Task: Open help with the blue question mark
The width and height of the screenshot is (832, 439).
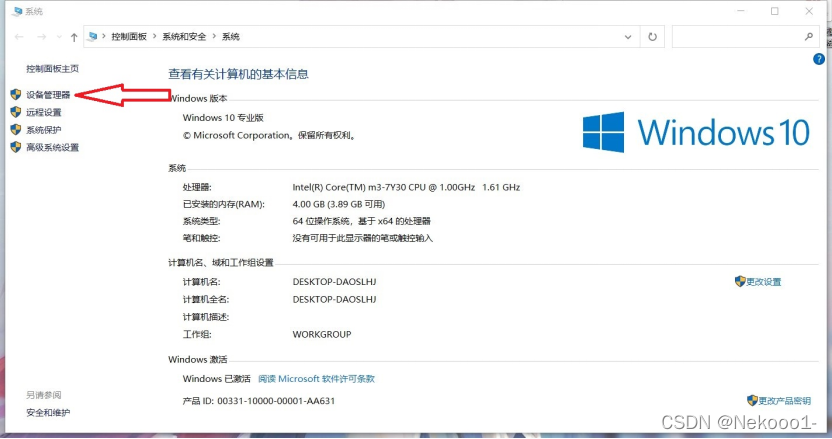Action: pos(819,59)
